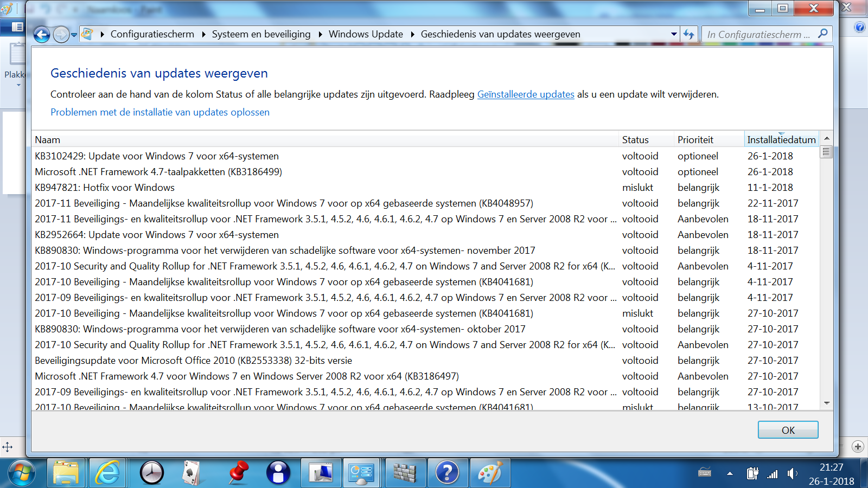Click mislukt status of KB947821 row

coord(638,188)
